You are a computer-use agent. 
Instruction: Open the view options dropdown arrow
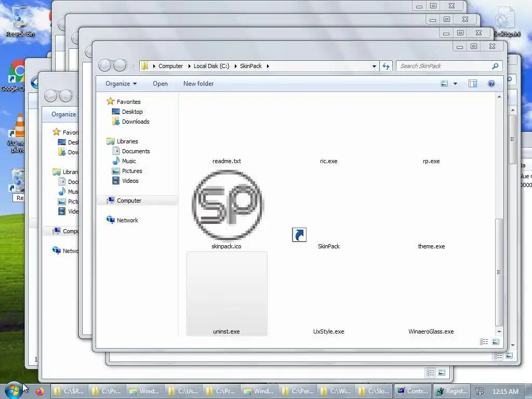point(455,84)
